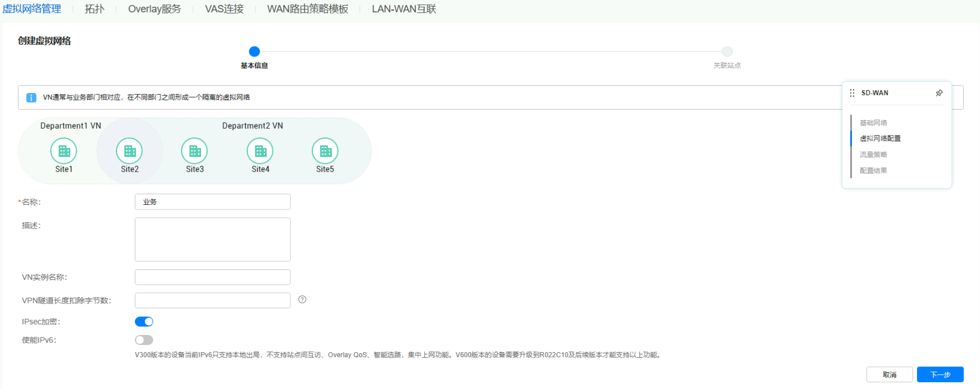980x389 pixels.
Task: Click the Site4 building icon
Action: tap(260, 151)
